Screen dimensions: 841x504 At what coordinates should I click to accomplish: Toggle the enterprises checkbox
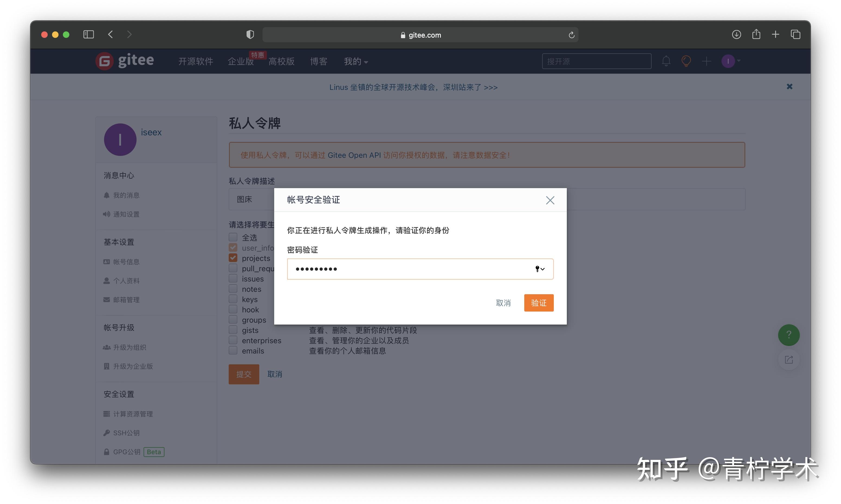[x=233, y=340]
